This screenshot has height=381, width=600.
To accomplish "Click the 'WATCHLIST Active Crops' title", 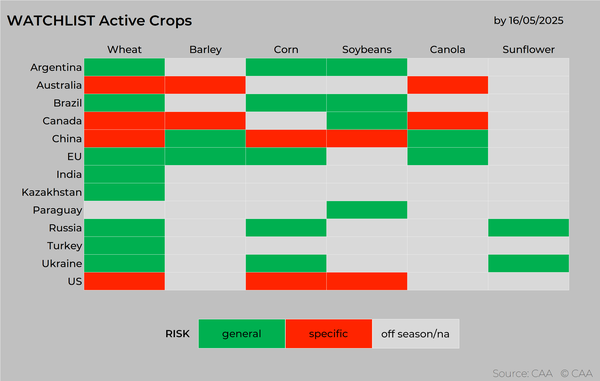I will tap(99, 21).
